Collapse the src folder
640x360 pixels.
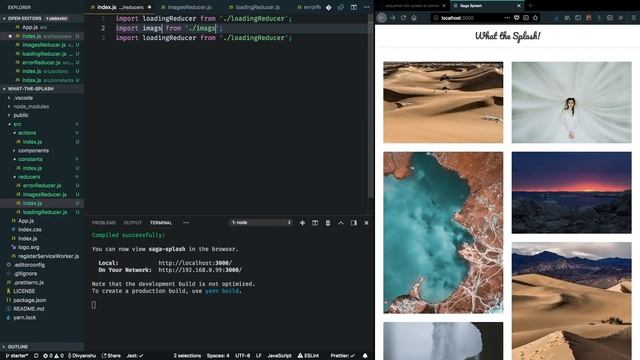(17, 124)
